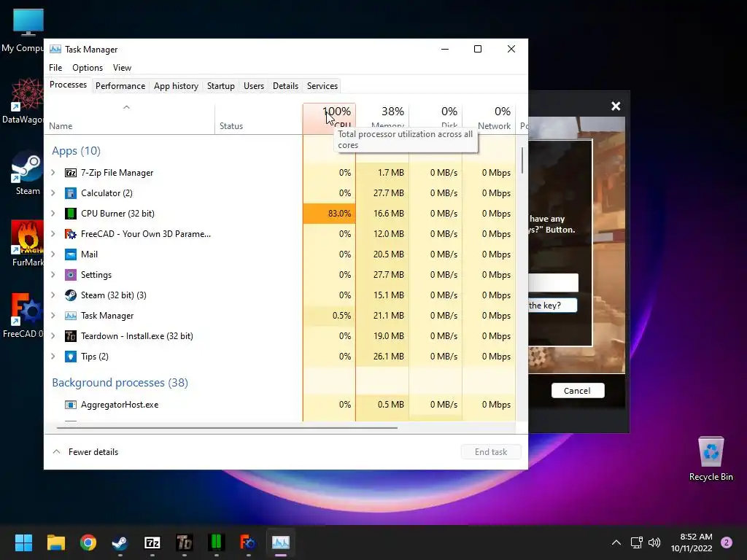This screenshot has height=560, width=747.
Task: Switch to the Services tab
Action: 322,86
